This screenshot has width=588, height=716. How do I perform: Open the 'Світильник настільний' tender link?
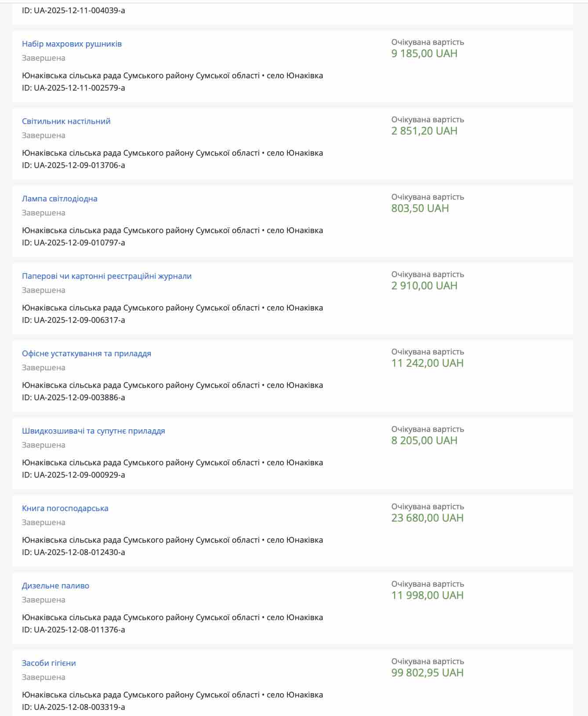66,121
